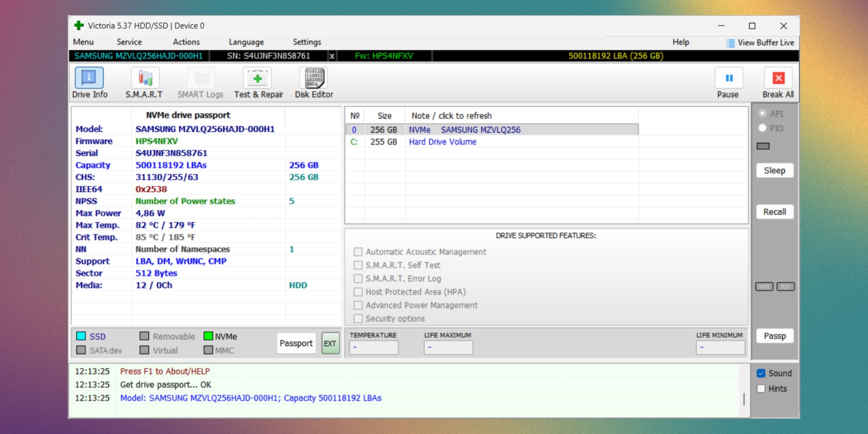Disable the Sound checkbox
The height and width of the screenshot is (434, 868).
(761, 373)
